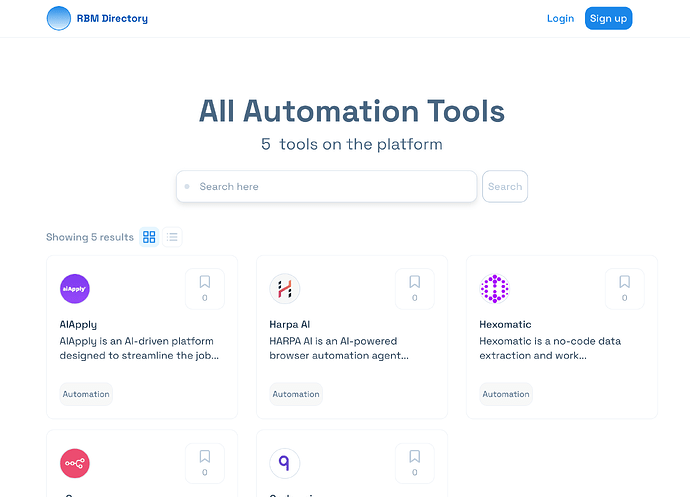Image resolution: width=690 pixels, height=497 pixels.
Task: Open the AIApply tool title
Action: point(78,325)
